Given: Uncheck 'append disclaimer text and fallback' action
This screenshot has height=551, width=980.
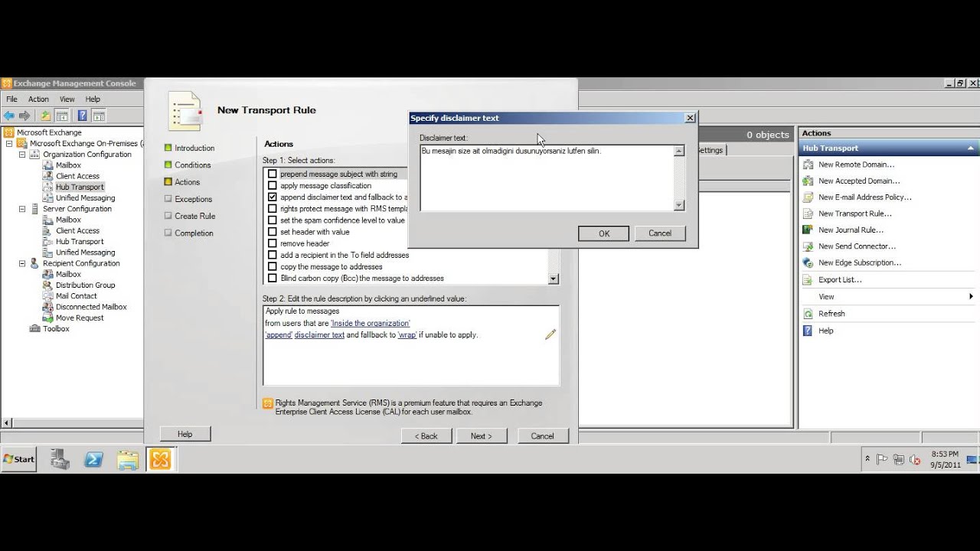Looking at the screenshot, I should [x=273, y=197].
